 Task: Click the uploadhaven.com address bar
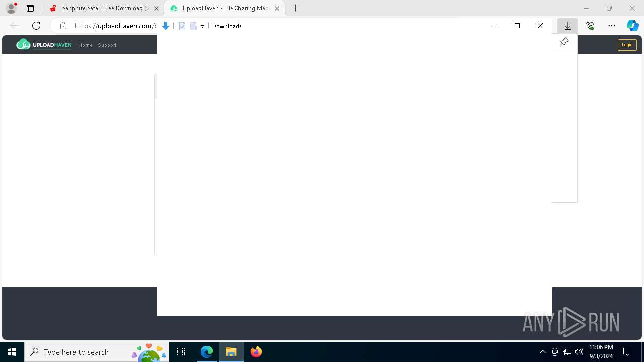(x=116, y=26)
